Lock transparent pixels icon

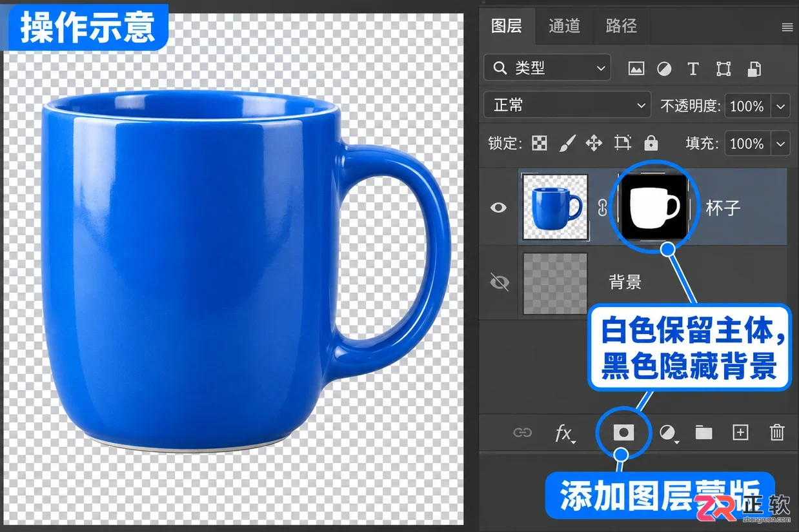click(539, 143)
